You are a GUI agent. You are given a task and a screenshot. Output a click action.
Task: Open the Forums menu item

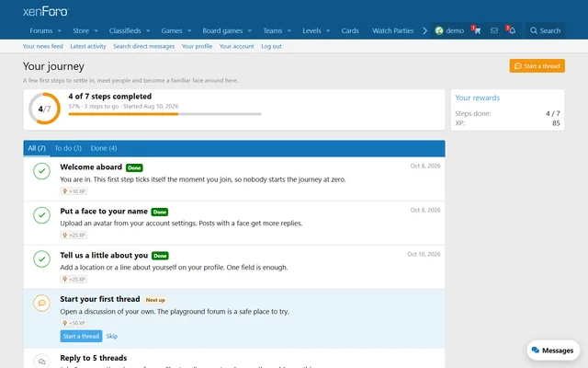coord(40,30)
